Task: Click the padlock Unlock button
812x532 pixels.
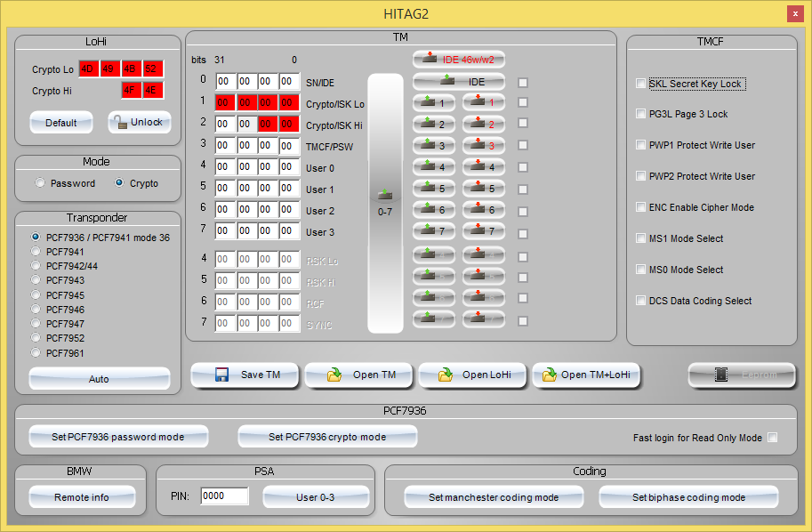Action: 140,122
